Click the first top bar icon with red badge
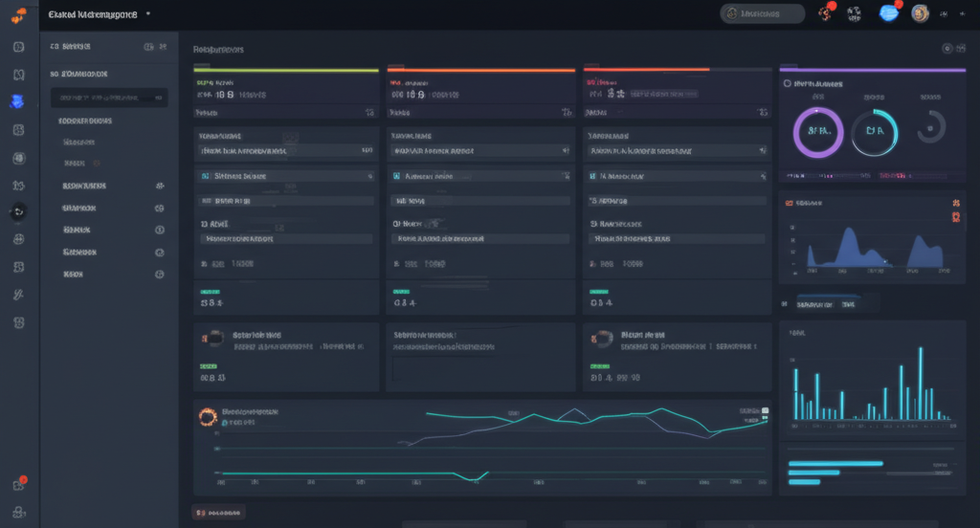980x528 pixels. (x=826, y=13)
